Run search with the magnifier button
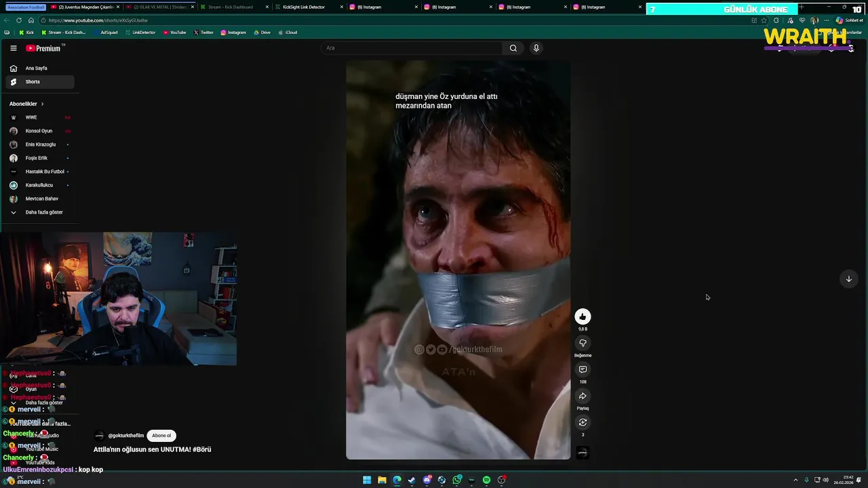This screenshot has width=868, height=488. 513,48
